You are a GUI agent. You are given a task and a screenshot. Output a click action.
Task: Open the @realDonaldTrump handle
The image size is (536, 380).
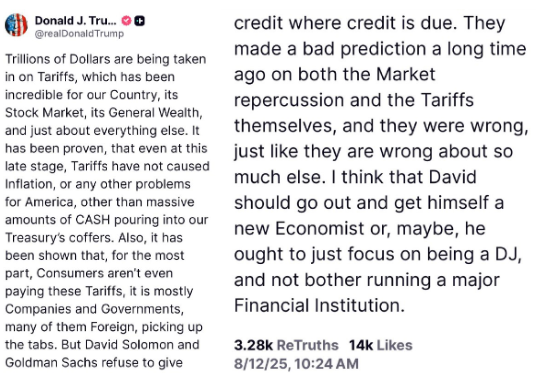tap(79, 33)
